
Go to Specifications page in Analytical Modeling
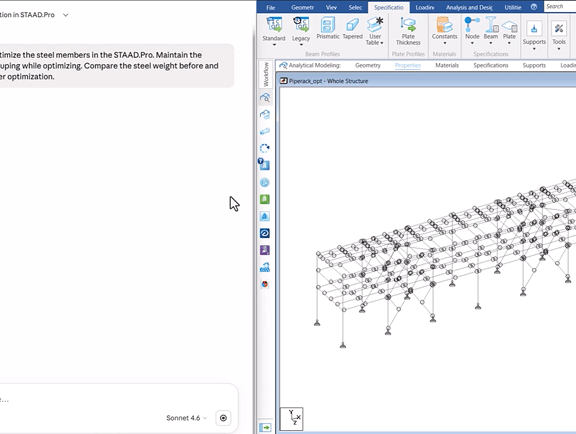pos(491,65)
